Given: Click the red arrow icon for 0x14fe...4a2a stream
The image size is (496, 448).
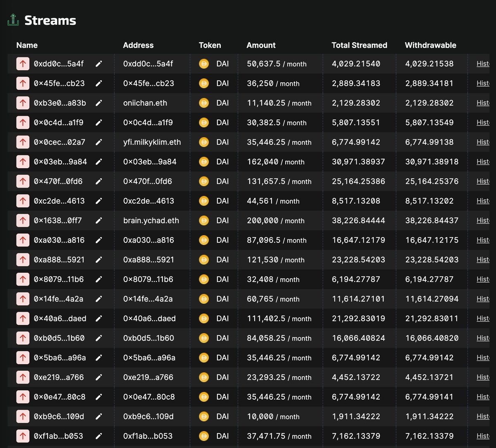Looking at the screenshot, I should click(23, 299).
